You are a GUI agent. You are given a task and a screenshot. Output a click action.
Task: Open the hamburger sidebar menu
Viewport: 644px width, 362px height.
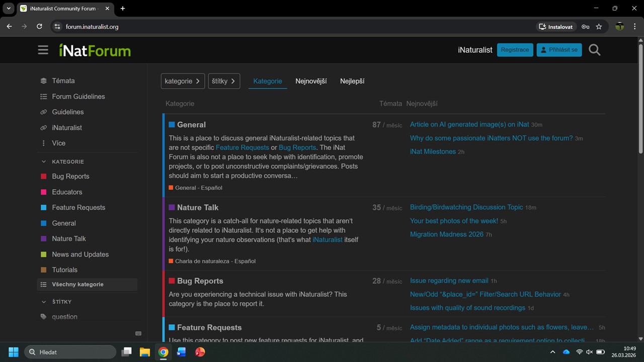[x=43, y=50]
